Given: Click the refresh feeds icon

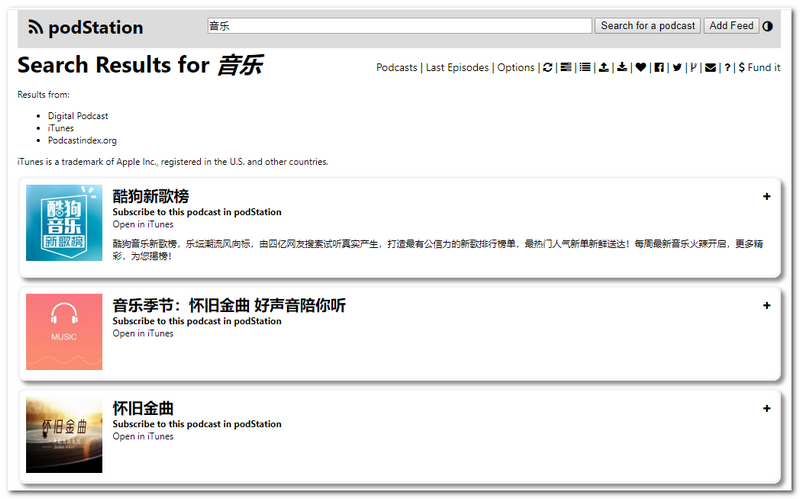Looking at the screenshot, I should tap(547, 68).
